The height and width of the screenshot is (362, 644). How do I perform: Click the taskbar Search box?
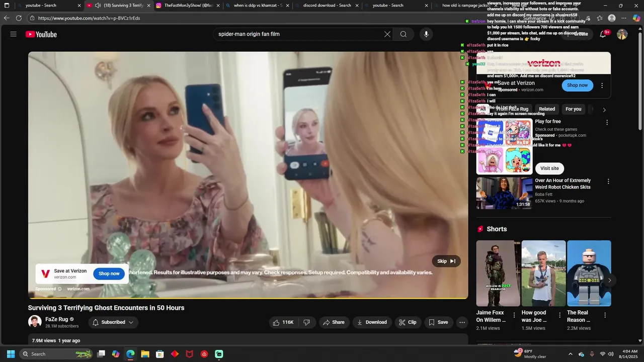pyautogui.click(x=57, y=354)
